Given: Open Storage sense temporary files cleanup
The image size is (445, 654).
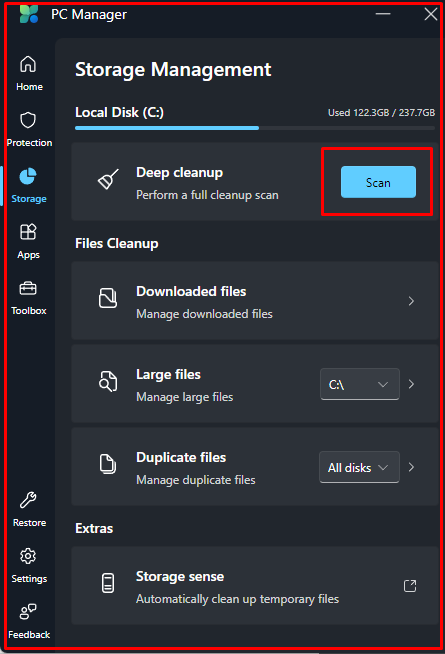Looking at the screenshot, I should pos(255,586).
